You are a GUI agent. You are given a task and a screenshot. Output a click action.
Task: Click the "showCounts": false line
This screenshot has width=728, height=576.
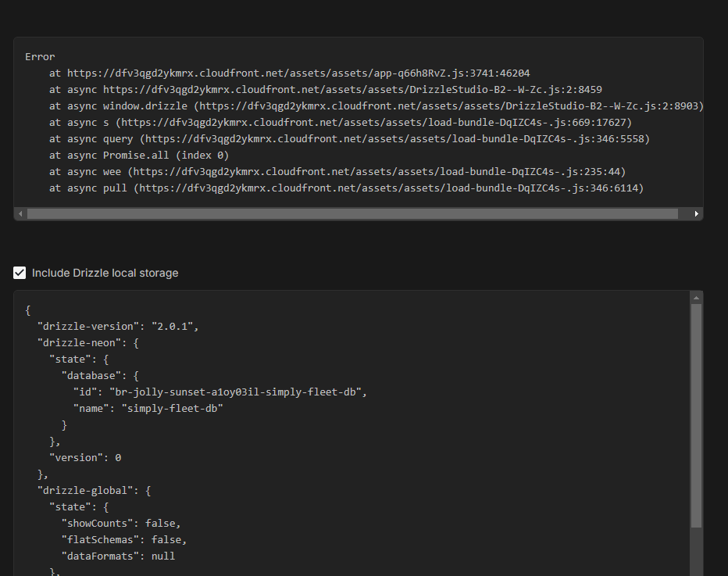click(x=121, y=524)
